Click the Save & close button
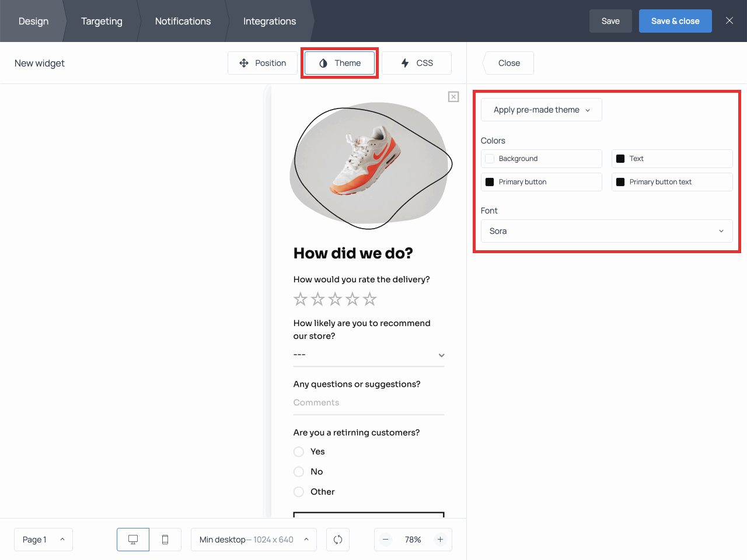The width and height of the screenshot is (747, 560). [675, 20]
